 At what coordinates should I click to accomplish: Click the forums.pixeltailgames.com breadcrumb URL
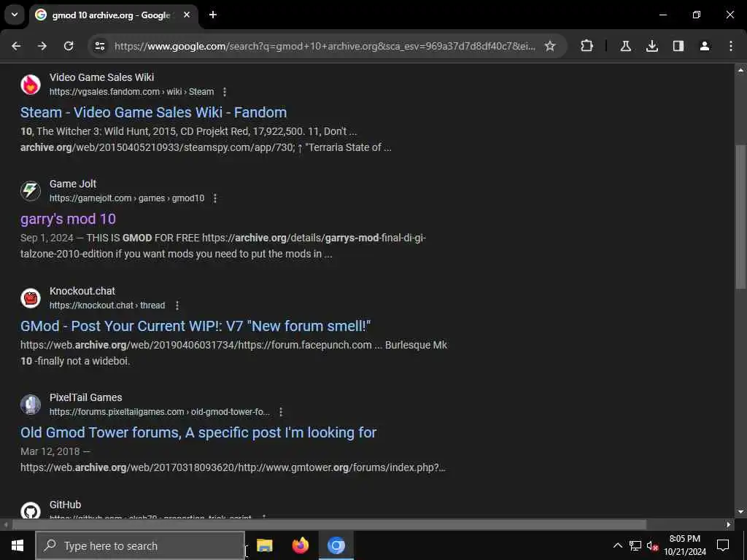pos(160,412)
